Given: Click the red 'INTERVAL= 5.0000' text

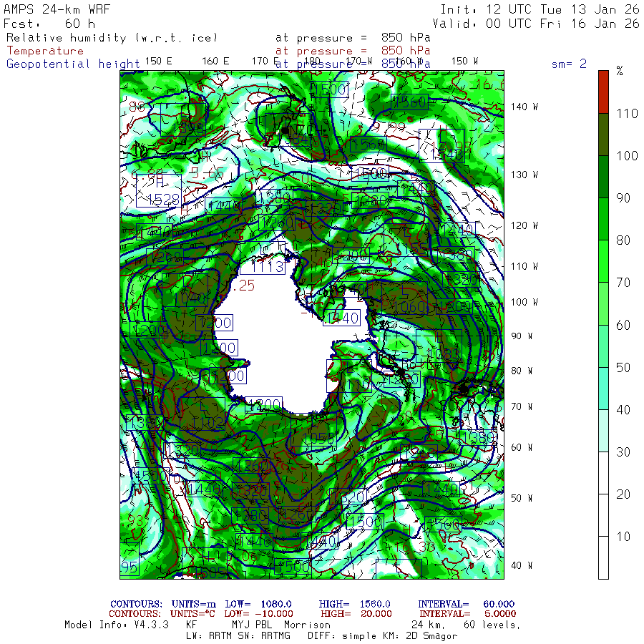Looking at the screenshot, I should coord(468,614).
